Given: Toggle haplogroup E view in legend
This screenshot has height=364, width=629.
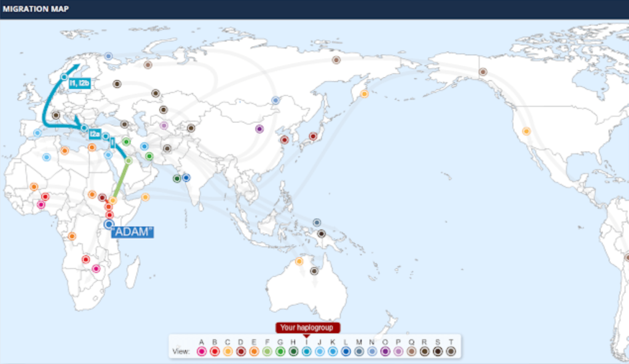Looking at the screenshot, I should pos(254,351).
